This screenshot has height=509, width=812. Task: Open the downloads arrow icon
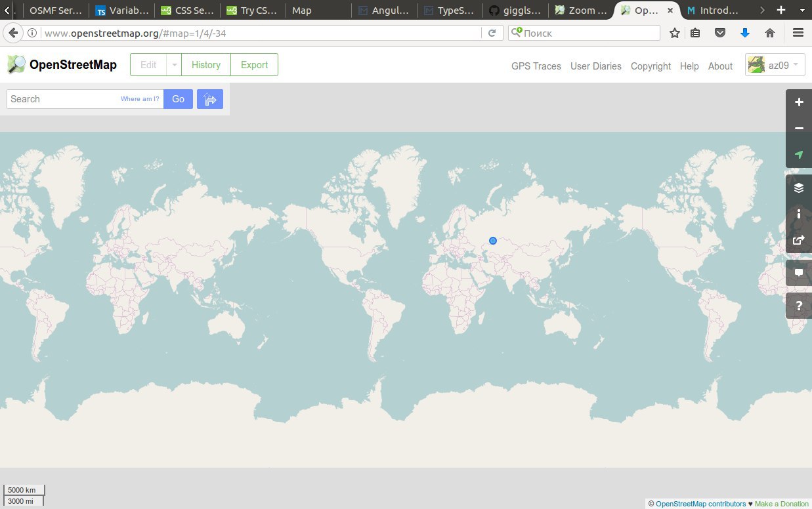point(745,33)
